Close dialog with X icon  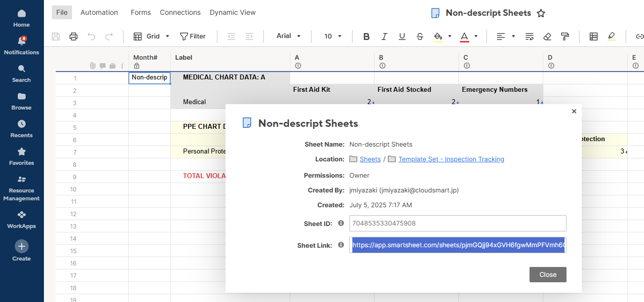point(574,112)
